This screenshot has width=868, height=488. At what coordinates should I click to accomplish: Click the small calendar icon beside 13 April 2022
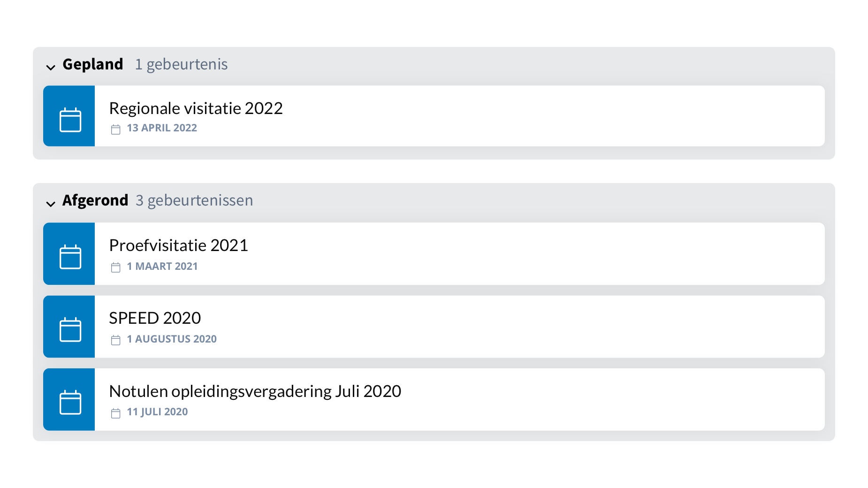116,129
